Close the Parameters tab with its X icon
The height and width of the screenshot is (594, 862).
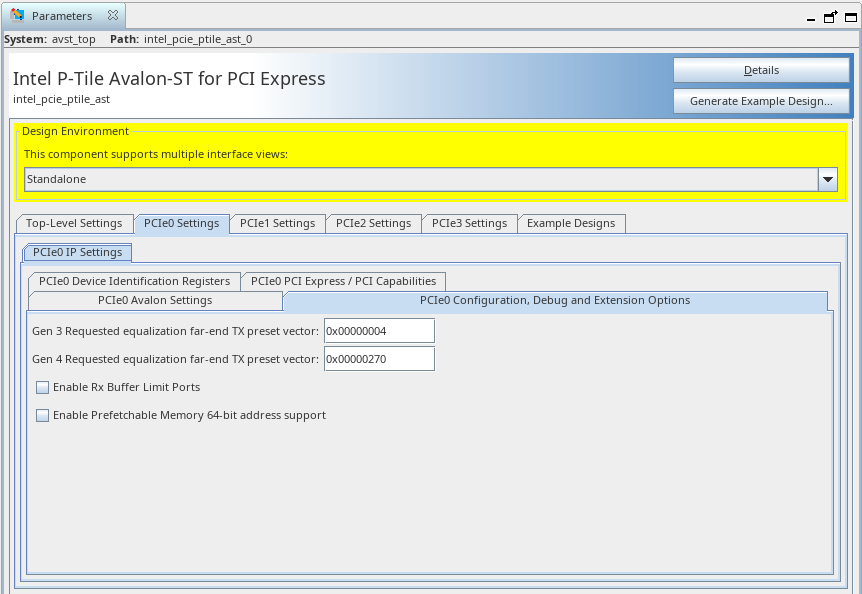pos(113,15)
